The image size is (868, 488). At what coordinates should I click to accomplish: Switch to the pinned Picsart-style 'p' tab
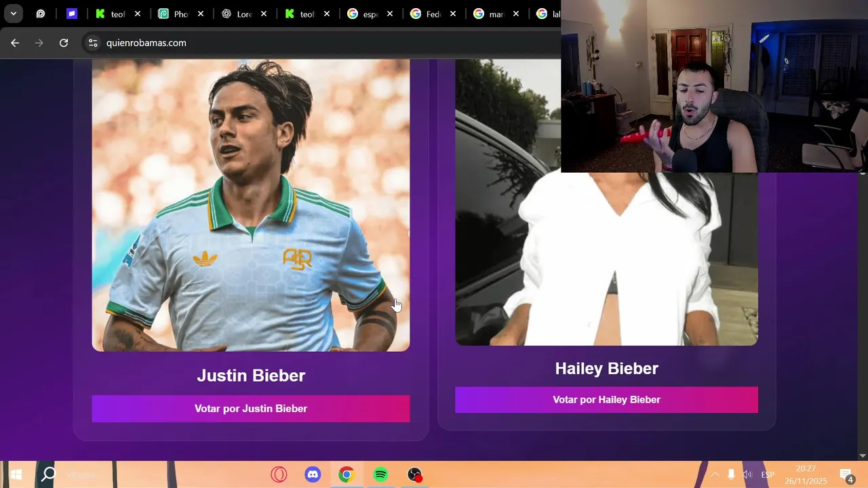coord(41,14)
